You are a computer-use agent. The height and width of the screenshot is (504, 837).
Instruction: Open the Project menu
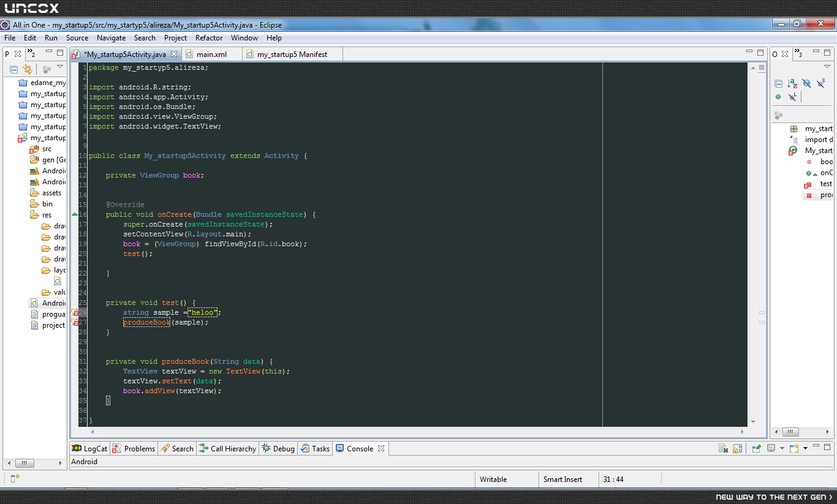(x=175, y=38)
